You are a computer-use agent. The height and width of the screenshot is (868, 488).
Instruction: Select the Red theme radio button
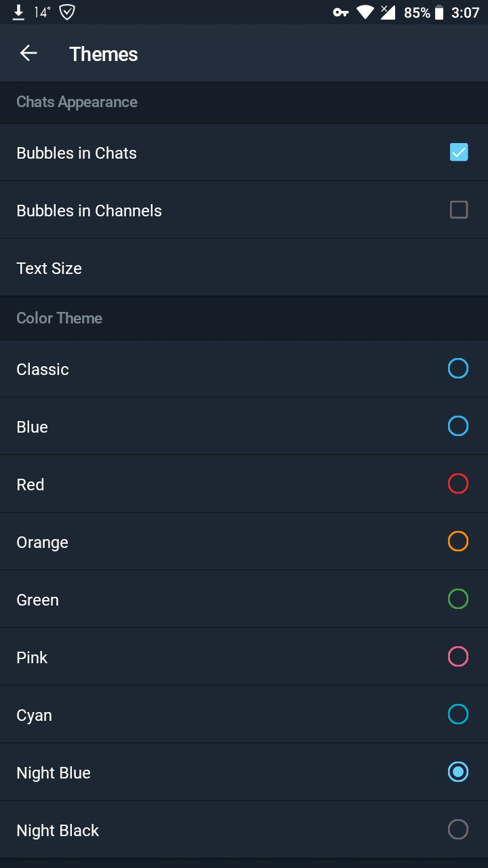458,484
